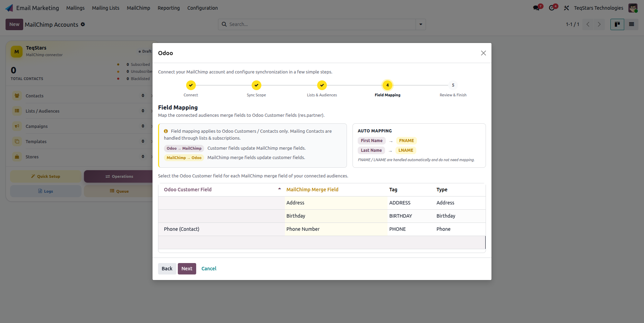The height and width of the screenshot is (323, 644).
Task: Open the Mailing Lists menu
Action: click(x=105, y=8)
